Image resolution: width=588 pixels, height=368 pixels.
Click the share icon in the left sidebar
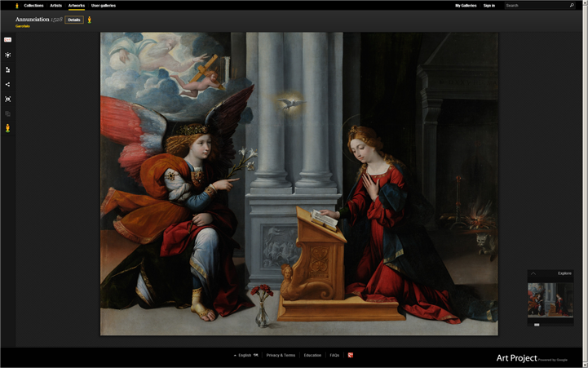[x=7, y=84]
